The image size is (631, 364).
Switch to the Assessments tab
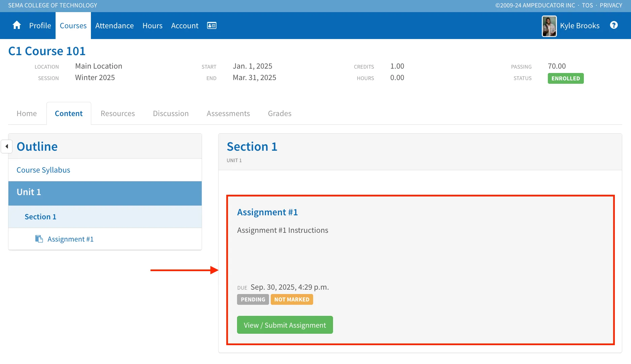coord(228,113)
